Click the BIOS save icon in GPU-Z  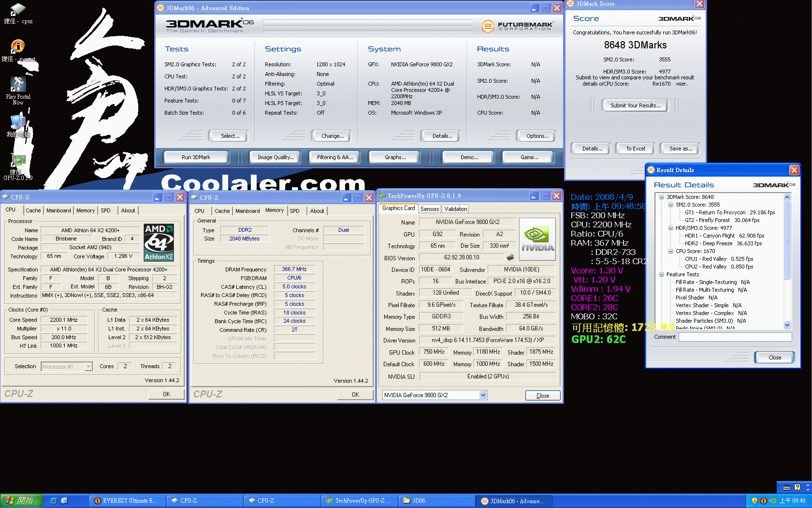510,257
